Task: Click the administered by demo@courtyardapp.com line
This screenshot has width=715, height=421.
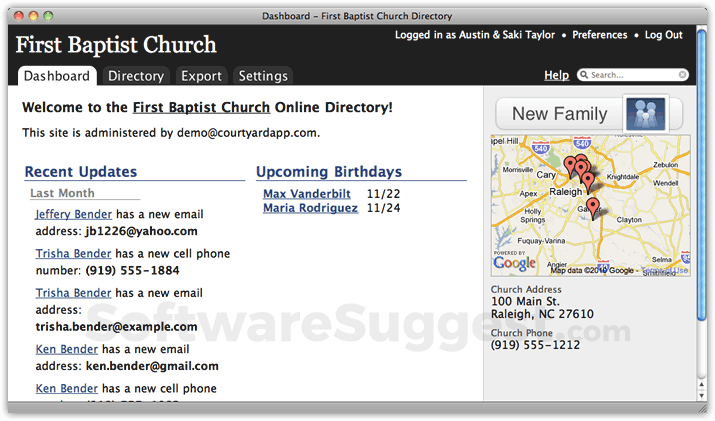Action: pos(171,133)
